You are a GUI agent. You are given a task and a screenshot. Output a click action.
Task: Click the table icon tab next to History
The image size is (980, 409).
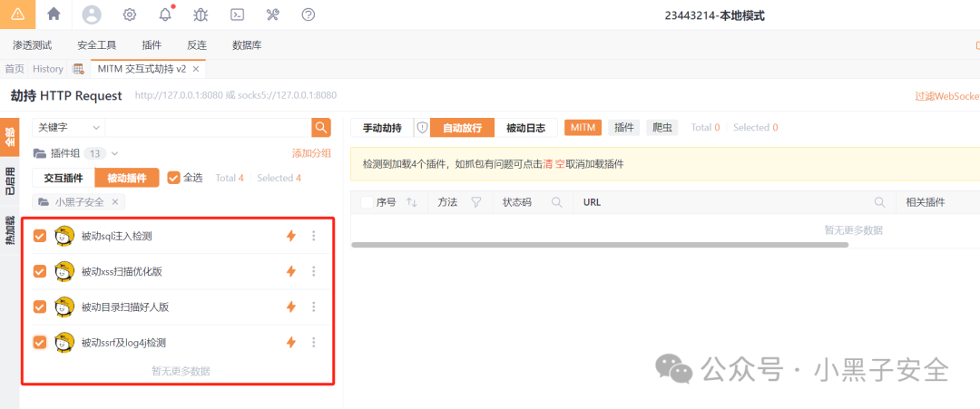pyautogui.click(x=78, y=69)
